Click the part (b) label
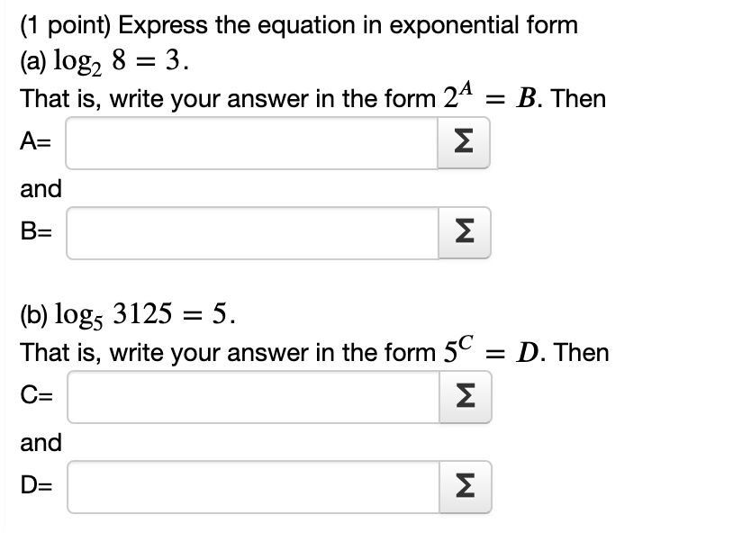Screen dimensions: 733x560 [31, 314]
